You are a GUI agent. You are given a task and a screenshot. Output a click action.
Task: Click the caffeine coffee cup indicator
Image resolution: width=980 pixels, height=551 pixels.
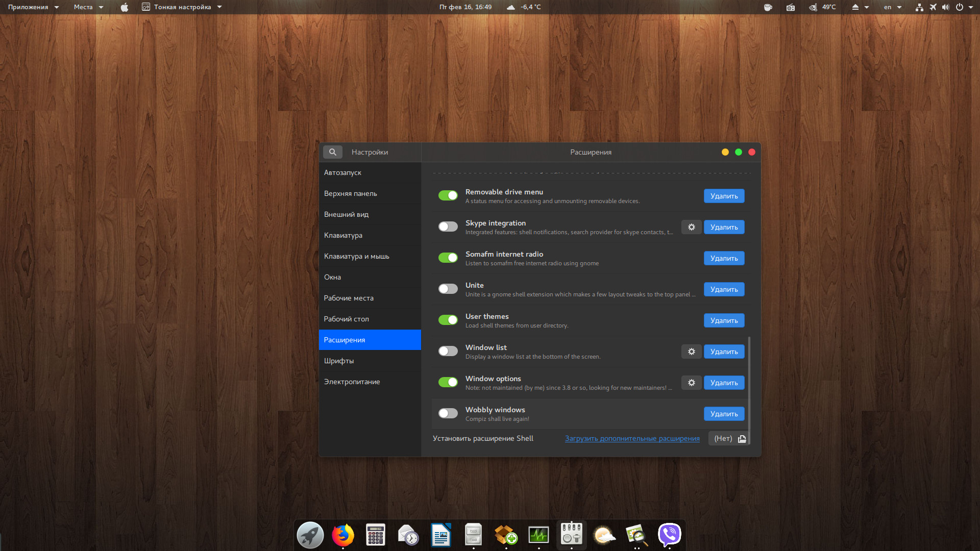click(768, 7)
